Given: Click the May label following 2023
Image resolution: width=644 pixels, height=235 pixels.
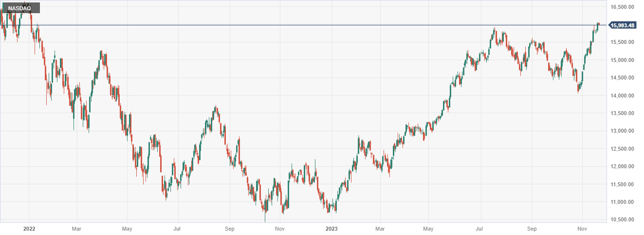Looking at the screenshot, I should click(428, 228).
